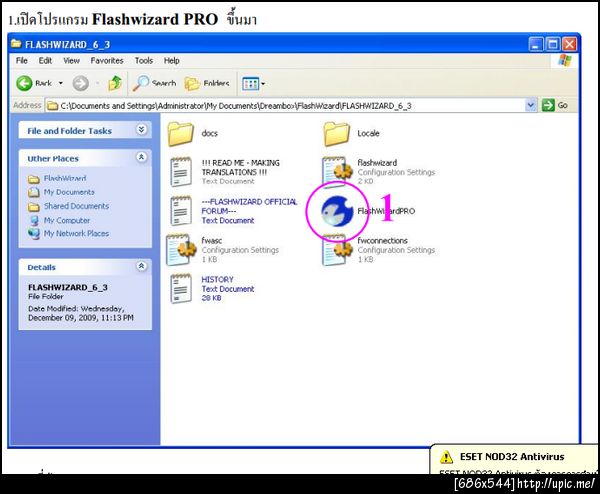Go to My Network Places link

click(x=76, y=233)
